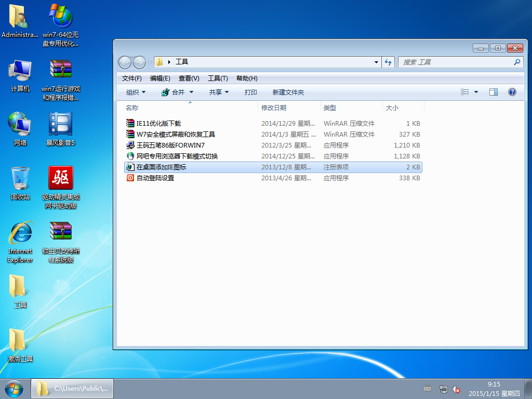Click the Internet Explorer desktop icon
532x399 pixels.
(x=20, y=234)
